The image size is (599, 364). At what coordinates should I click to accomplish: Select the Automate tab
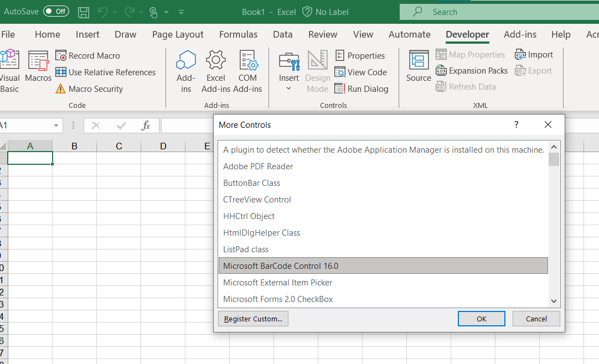(x=410, y=34)
